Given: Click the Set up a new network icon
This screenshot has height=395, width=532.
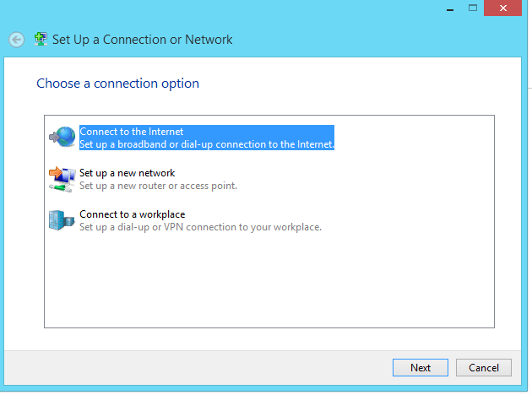Looking at the screenshot, I should point(62,178).
